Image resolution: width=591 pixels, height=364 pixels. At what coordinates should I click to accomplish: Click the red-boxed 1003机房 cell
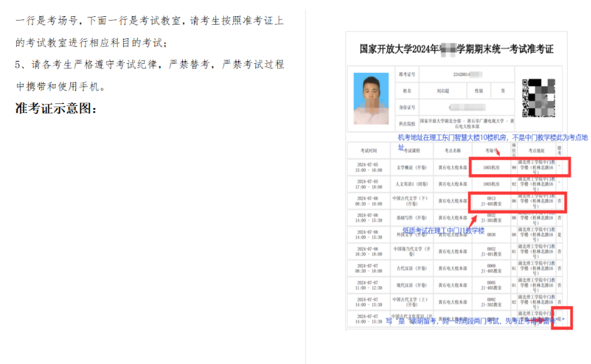pyautogui.click(x=492, y=167)
